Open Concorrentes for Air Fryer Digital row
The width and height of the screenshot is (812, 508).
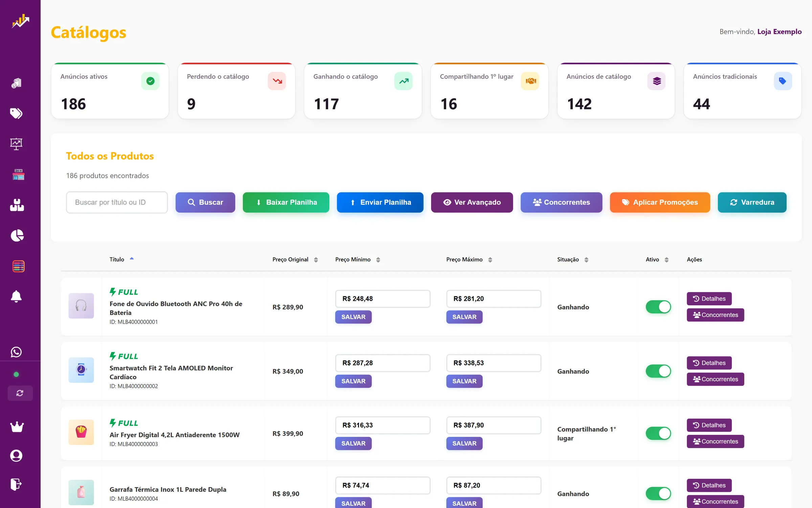point(715,441)
